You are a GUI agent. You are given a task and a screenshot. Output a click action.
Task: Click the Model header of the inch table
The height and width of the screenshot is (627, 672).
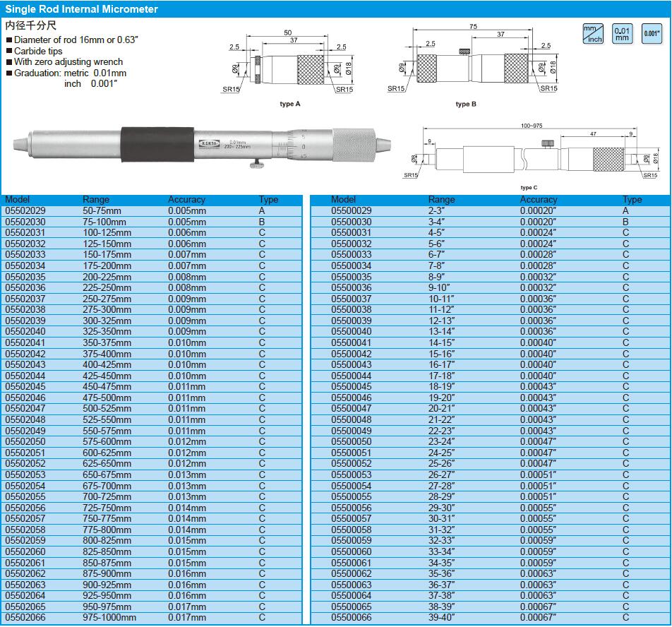click(343, 199)
